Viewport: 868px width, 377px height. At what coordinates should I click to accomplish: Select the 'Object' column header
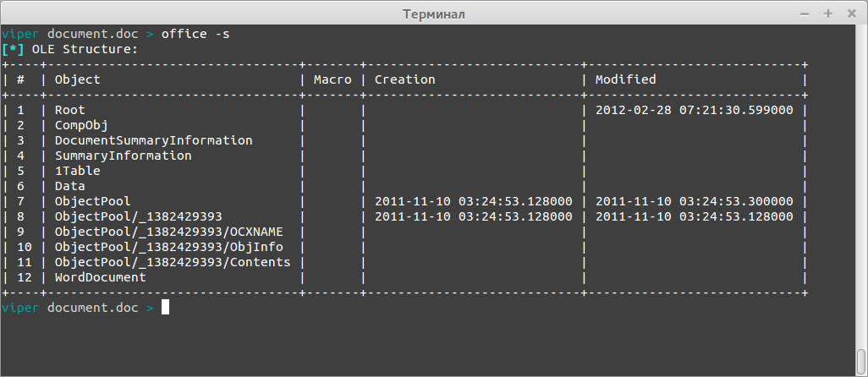coord(78,79)
